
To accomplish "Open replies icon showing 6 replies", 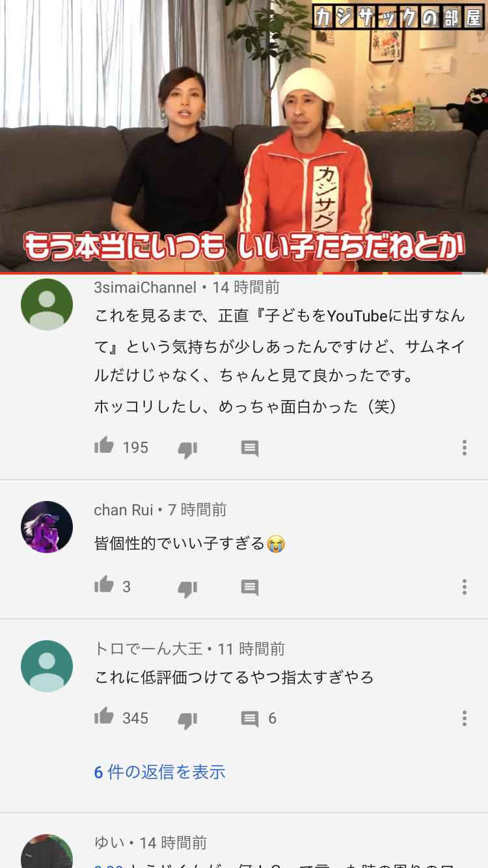I will [250, 719].
